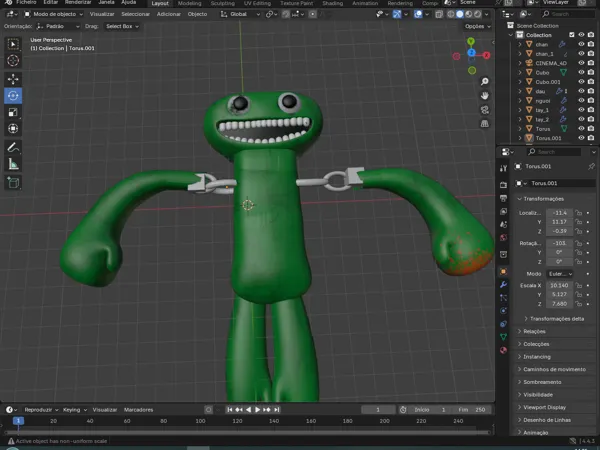Switch perspective/orthographic grid icon
Screen dimensions: 600x450
(484, 124)
